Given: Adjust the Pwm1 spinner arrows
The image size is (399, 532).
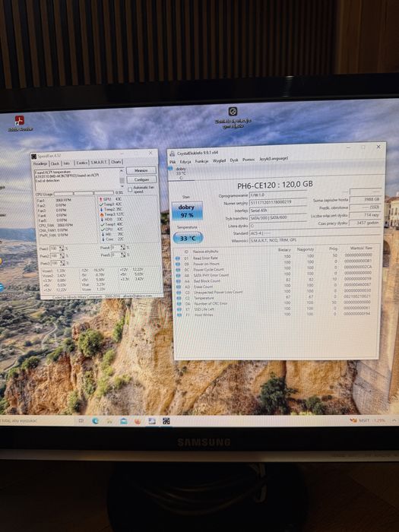Looking at the screenshot, I should click(62, 249).
